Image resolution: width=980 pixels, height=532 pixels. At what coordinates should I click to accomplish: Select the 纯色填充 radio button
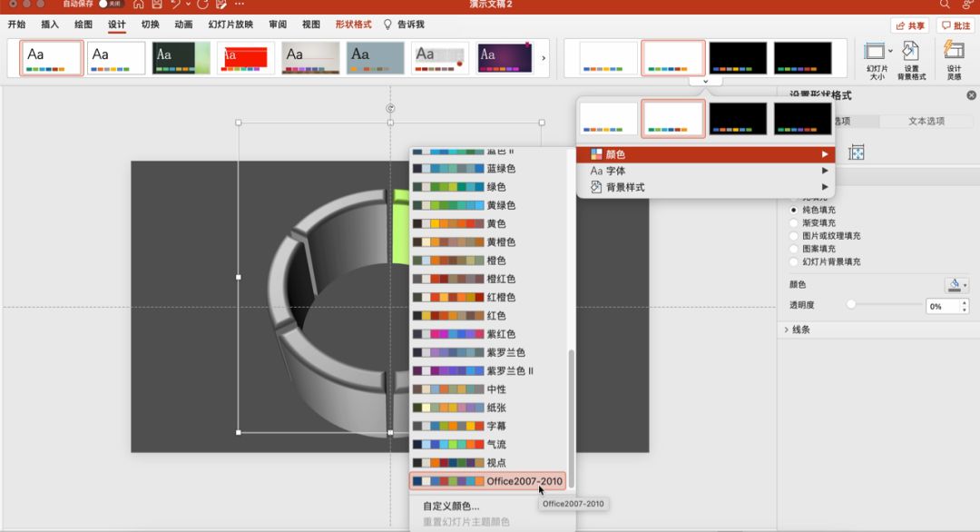pos(794,210)
